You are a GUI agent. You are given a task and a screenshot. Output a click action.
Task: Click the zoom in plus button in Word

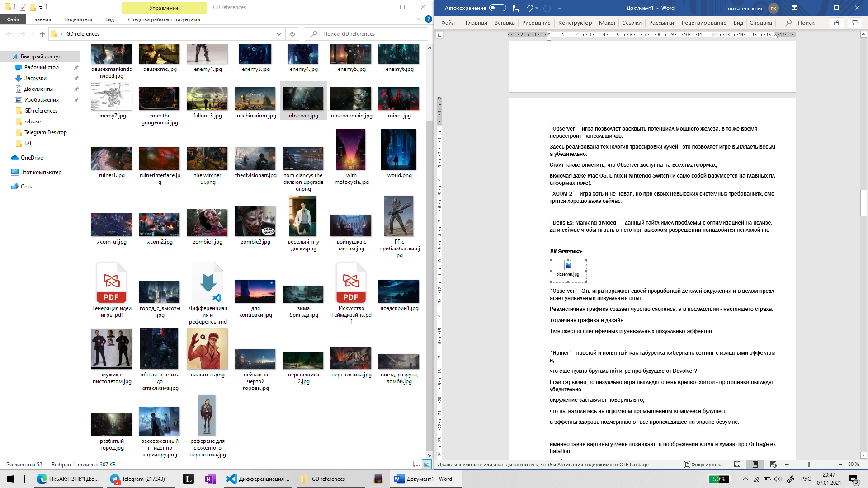coord(840,465)
